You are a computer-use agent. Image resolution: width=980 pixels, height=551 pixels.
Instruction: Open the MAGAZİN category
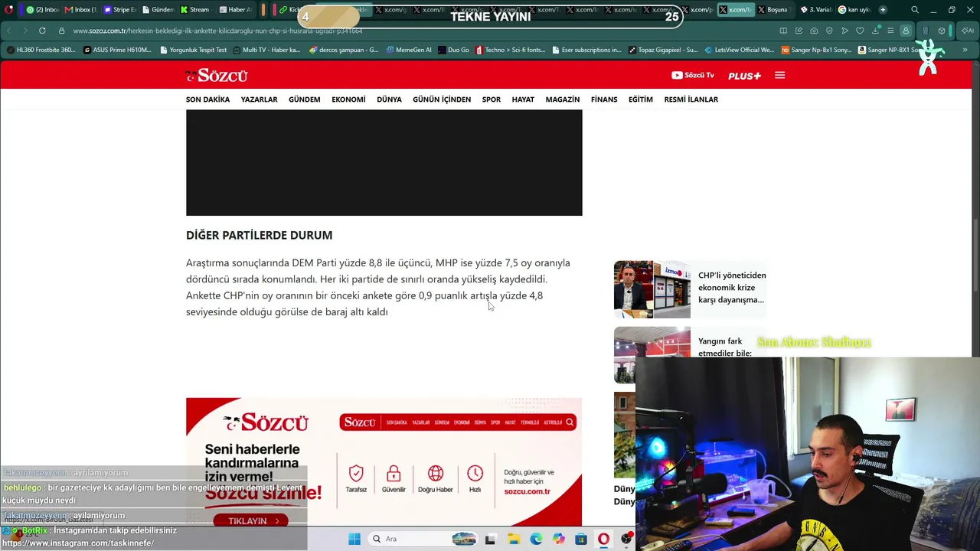pos(563,99)
